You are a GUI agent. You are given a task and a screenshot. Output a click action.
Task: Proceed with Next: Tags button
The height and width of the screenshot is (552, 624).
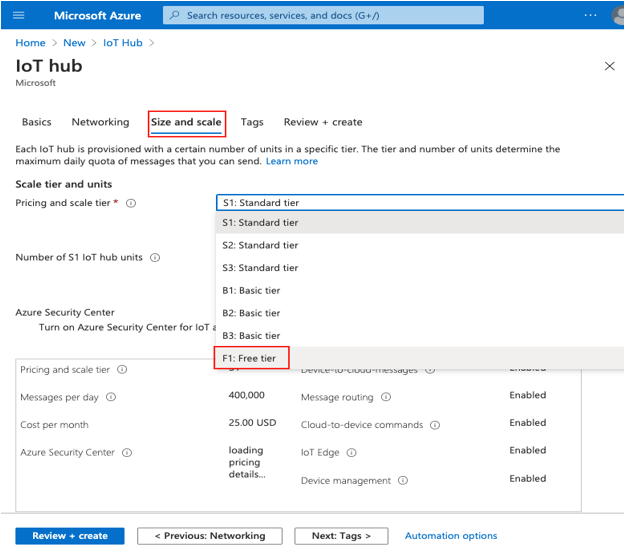[x=341, y=536]
